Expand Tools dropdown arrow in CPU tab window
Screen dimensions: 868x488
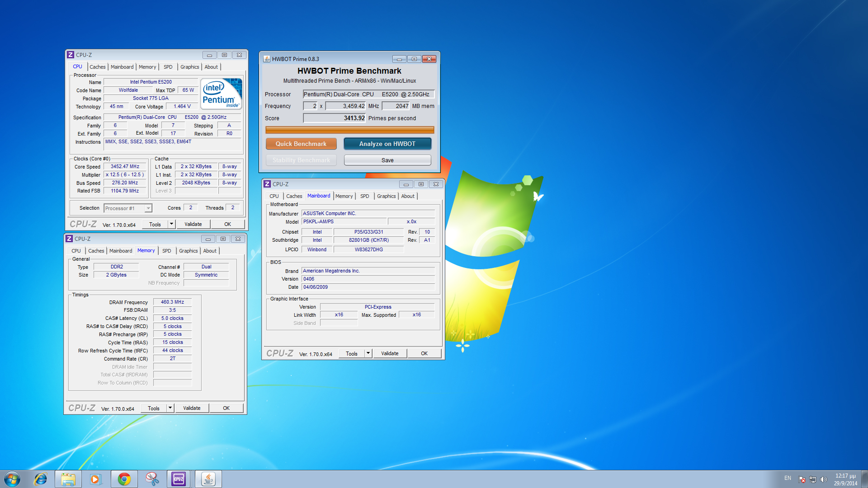171,224
